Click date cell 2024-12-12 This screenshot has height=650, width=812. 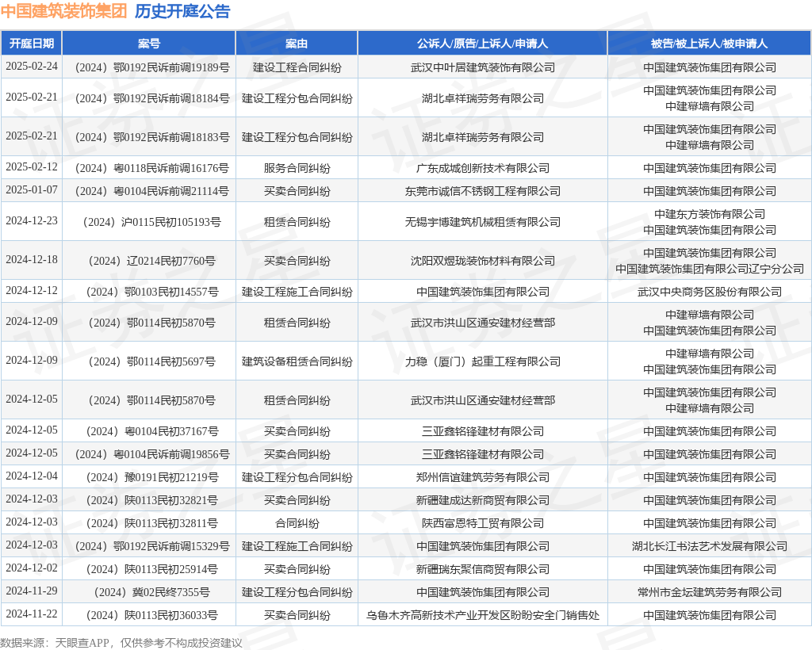click(32, 290)
